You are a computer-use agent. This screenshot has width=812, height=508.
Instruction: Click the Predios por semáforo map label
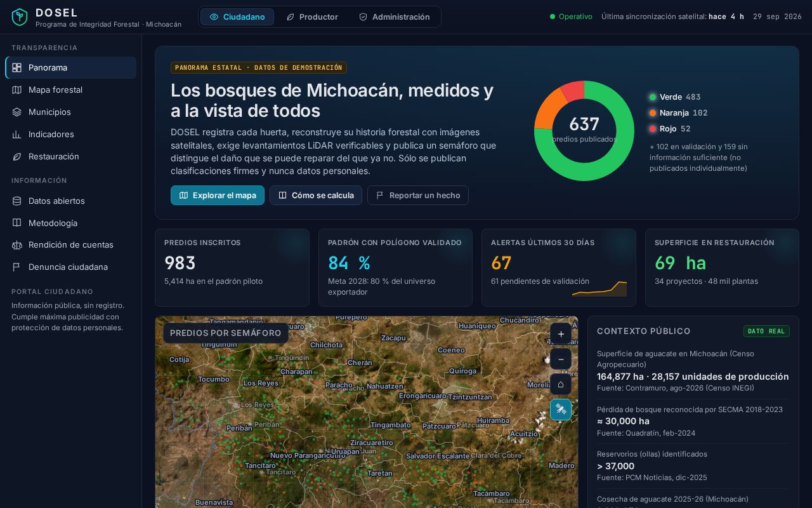226,333
